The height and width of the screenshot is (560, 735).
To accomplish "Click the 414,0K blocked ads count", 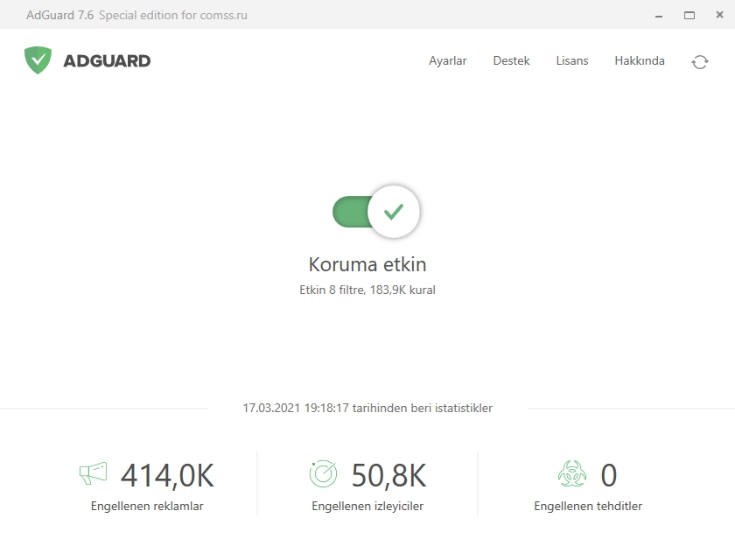I will click(167, 476).
